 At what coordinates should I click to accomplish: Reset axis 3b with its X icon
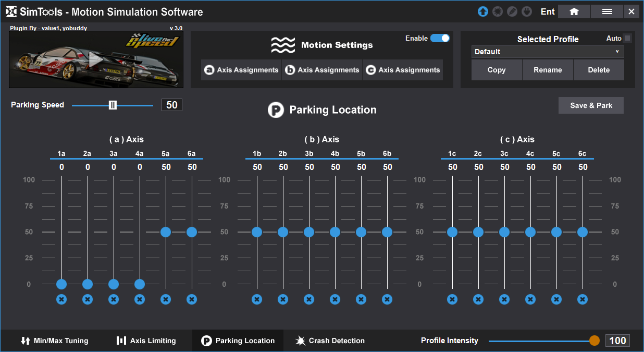(x=309, y=299)
